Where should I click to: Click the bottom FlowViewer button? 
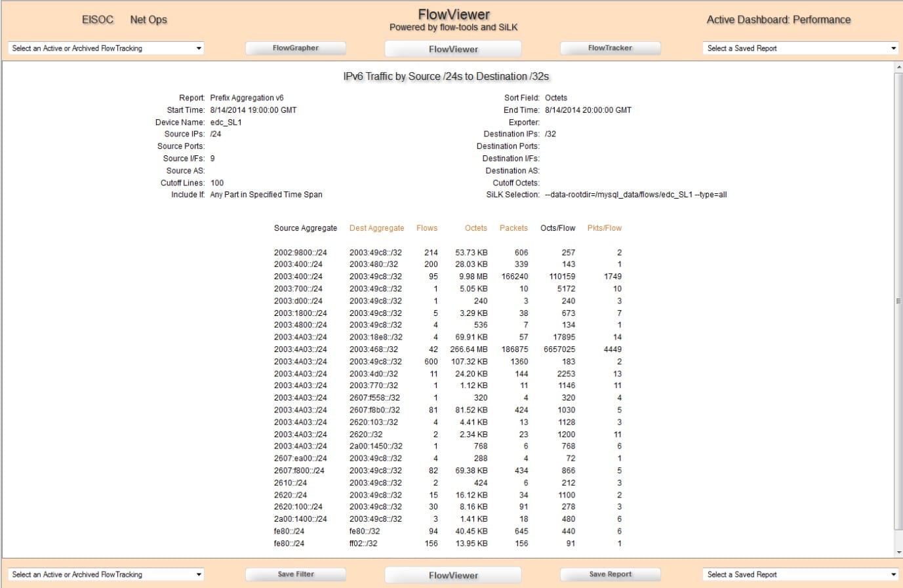(452, 574)
